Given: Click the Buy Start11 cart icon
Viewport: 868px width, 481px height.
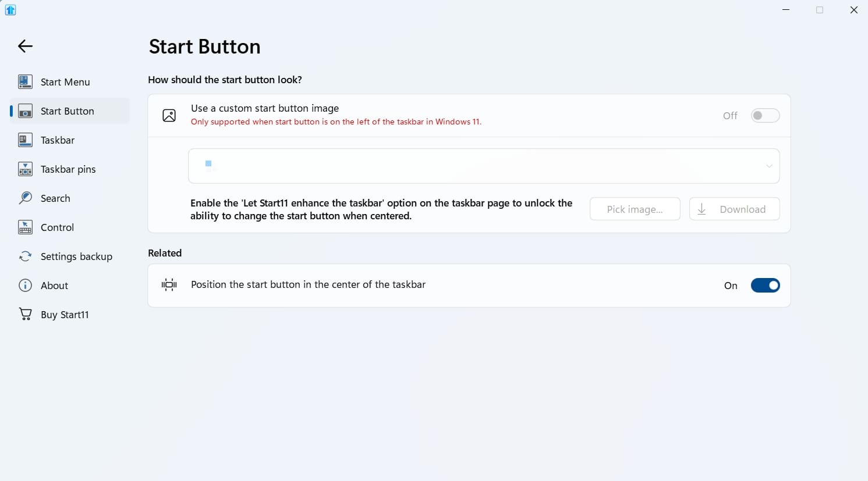Looking at the screenshot, I should coord(25,315).
